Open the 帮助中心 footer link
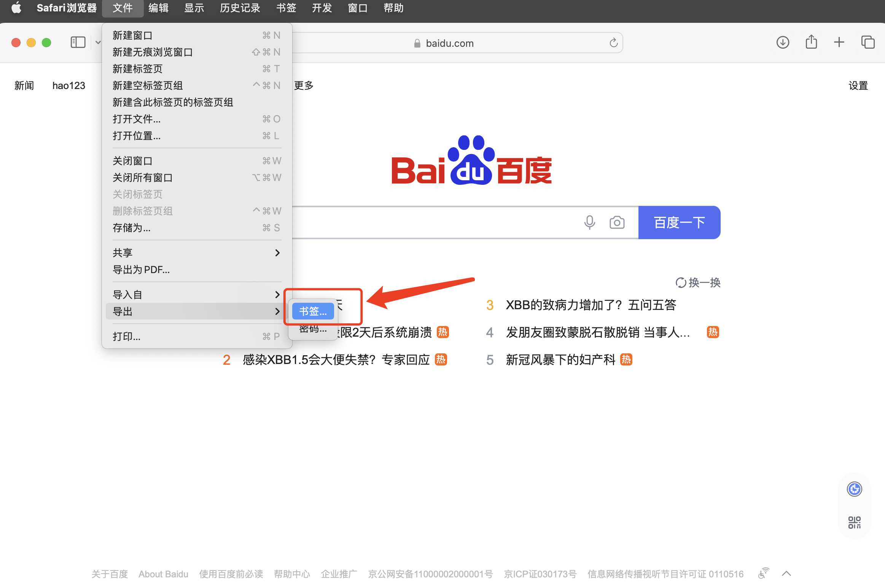 coord(292,574)
